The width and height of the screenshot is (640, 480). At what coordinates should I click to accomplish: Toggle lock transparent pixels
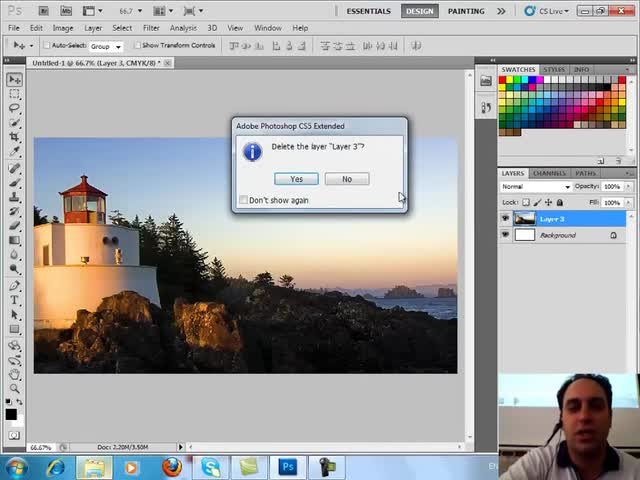(526, 202)
